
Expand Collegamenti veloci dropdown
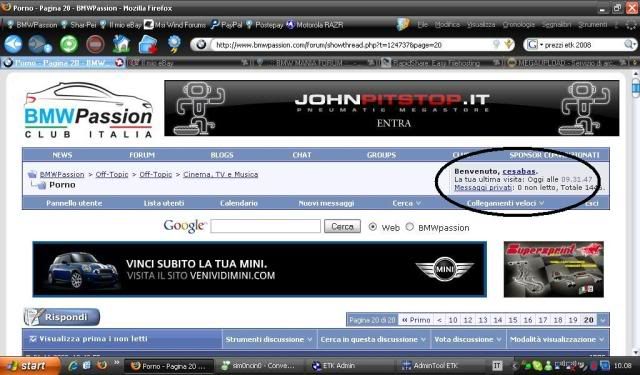pyautogui.click(x=505, y=203)
